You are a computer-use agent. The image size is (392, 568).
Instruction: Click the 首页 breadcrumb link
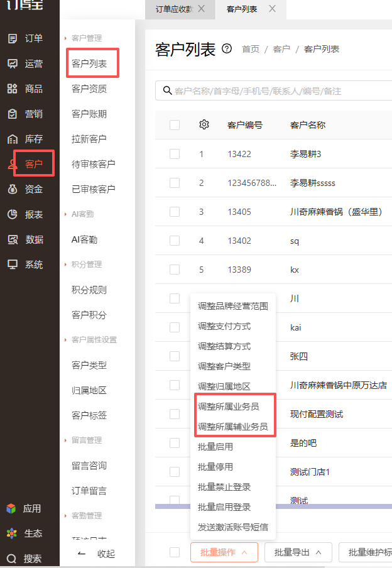pos(251,49)
